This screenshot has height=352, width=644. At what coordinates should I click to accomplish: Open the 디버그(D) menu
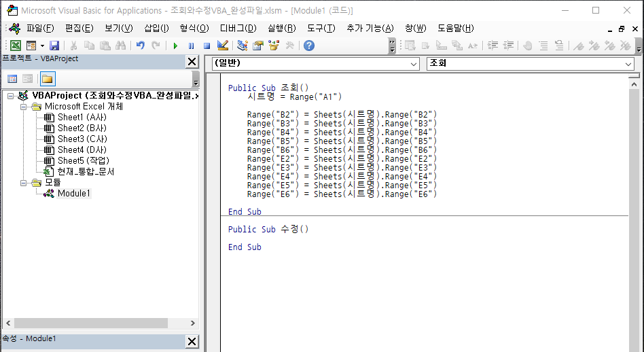tap(238, 29)
